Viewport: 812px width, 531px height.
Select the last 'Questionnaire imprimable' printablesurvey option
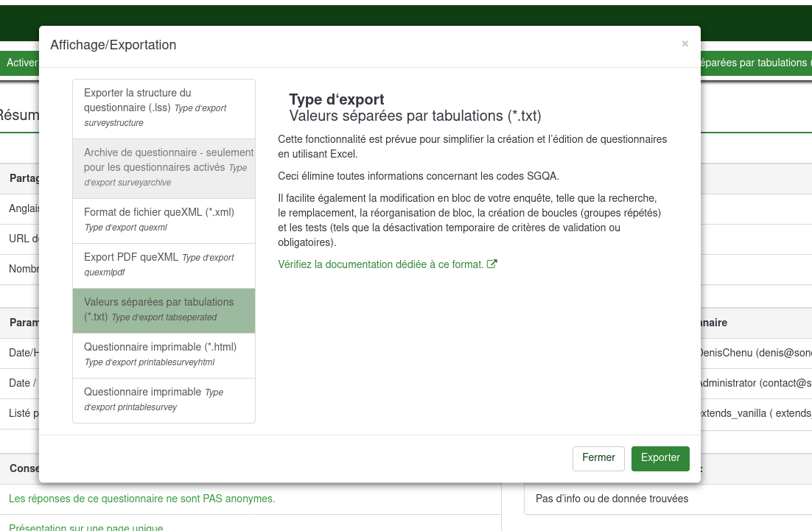(164, 400)
